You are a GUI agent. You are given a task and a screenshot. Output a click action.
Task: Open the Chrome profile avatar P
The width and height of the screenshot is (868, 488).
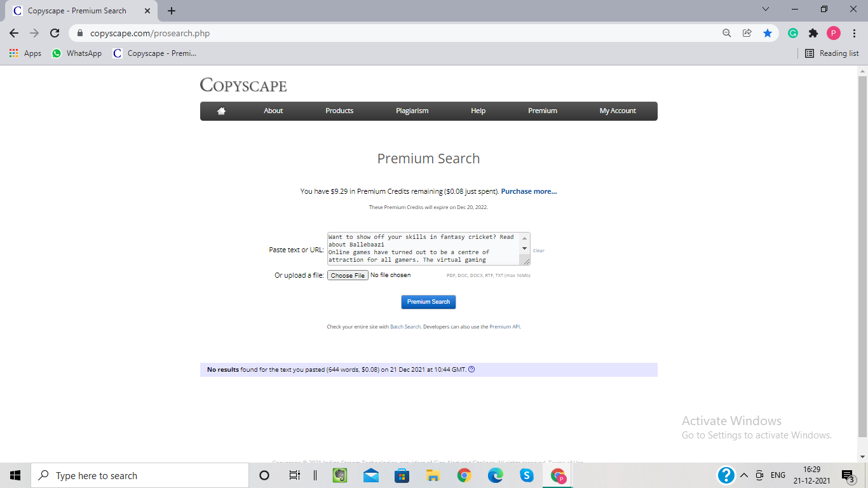click(x=834, y=33)
